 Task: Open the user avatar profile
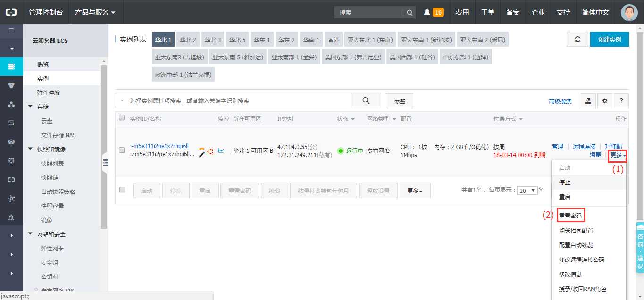629,12
